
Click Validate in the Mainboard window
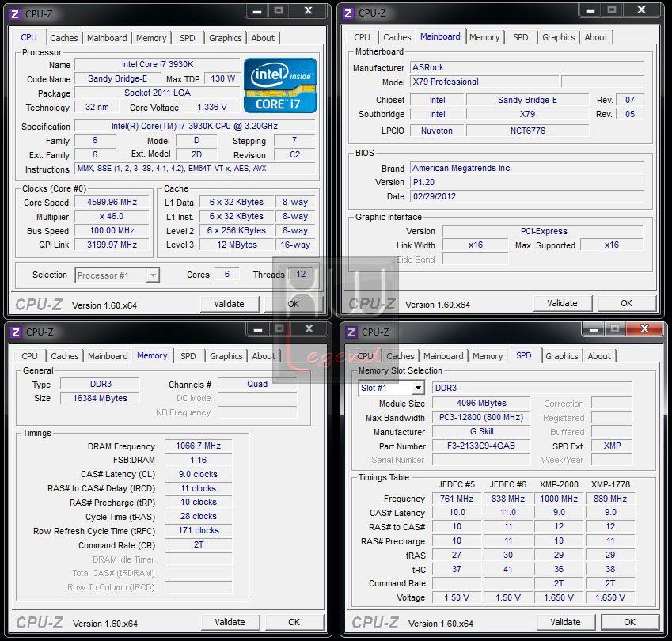click(x=562, y=303)
